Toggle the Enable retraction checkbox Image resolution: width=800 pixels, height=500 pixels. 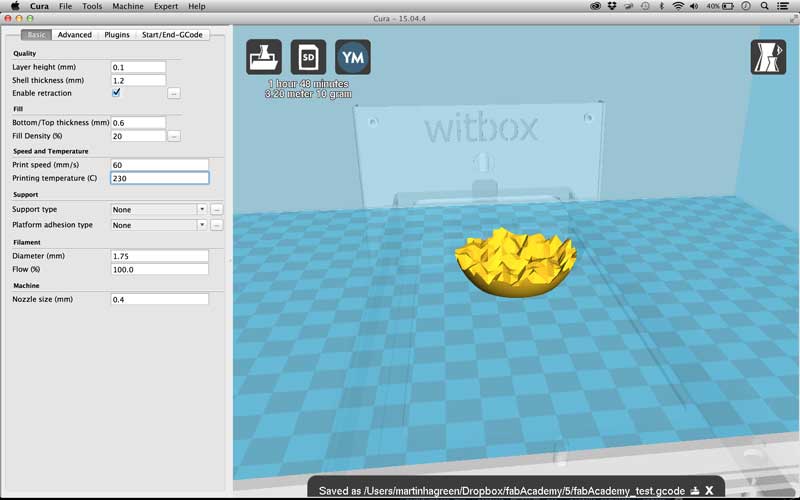pos(116,92)
